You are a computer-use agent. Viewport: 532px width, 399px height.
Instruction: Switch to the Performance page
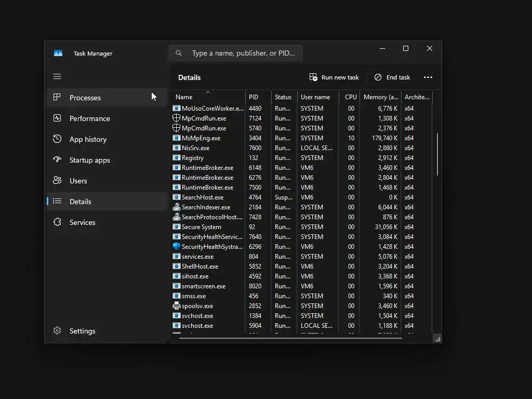pos(107,118)
